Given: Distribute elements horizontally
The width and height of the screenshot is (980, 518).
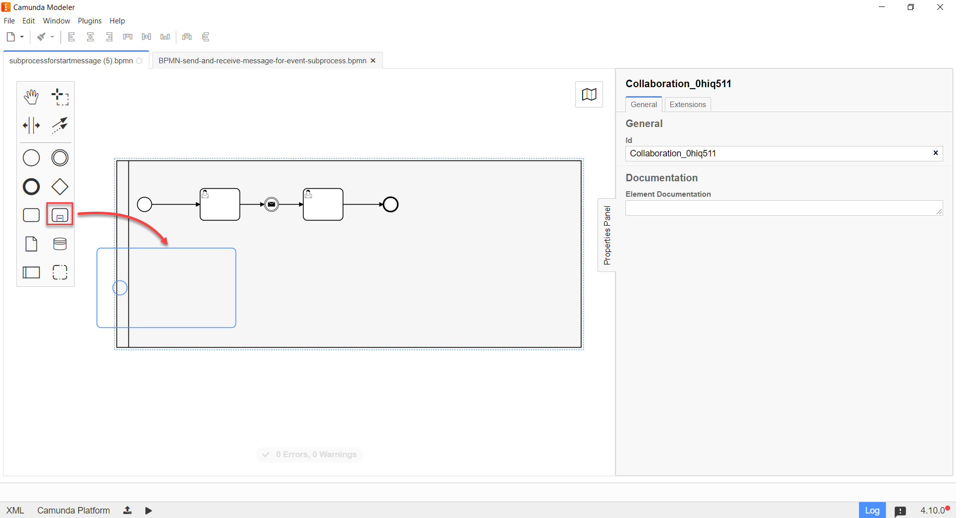Looking at the screenshot, I should [187, 37].
